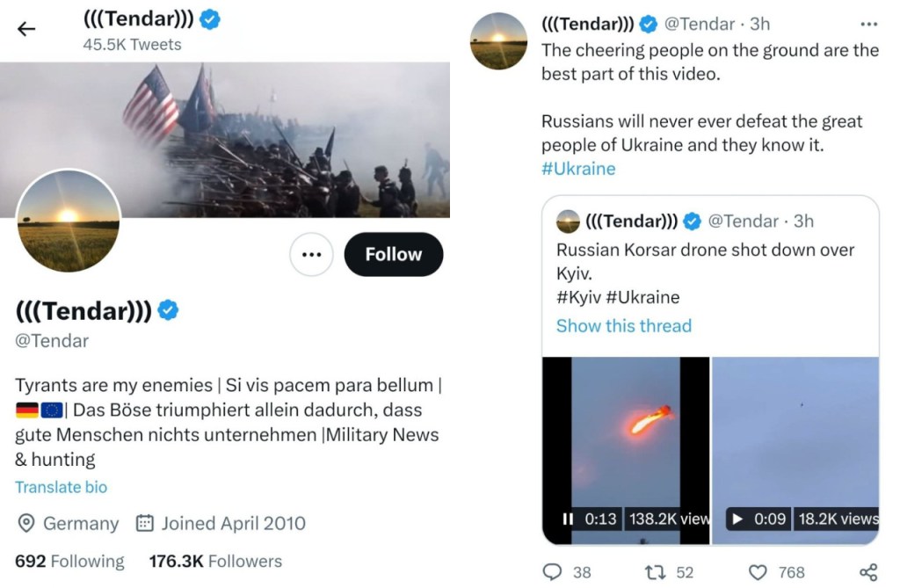Click the large sunset profile avatar
The image size is (900, 588).
tap(68, 220)
